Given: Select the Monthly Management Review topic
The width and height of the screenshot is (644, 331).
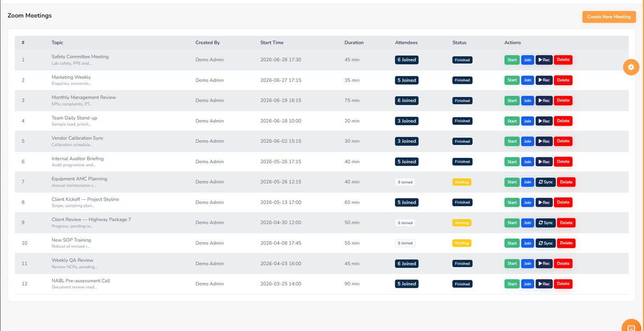Looking at the screenshot, I should 84,97.
